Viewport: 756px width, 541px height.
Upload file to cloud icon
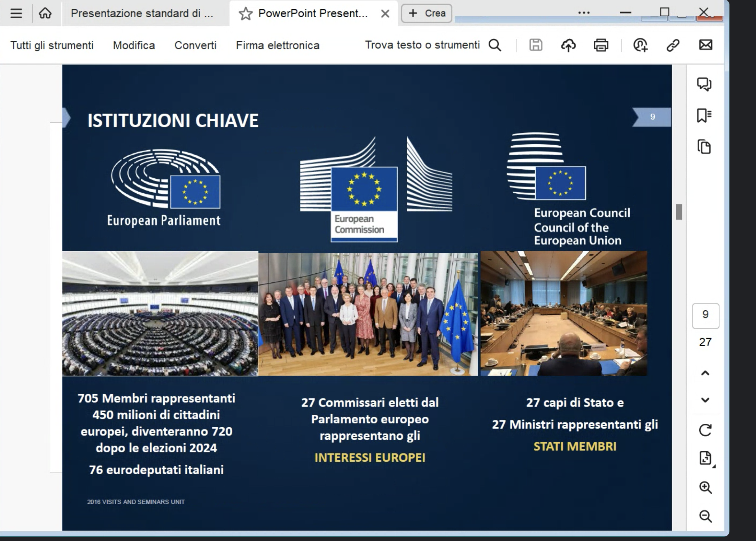click(569, 45)
